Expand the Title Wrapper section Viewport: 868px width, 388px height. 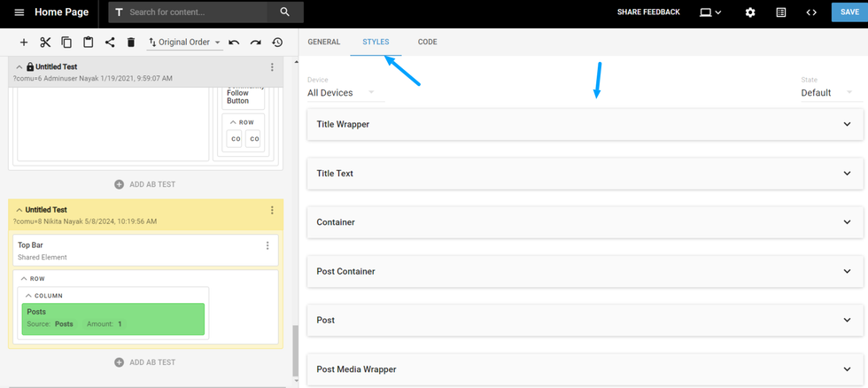tap(584, 124)
